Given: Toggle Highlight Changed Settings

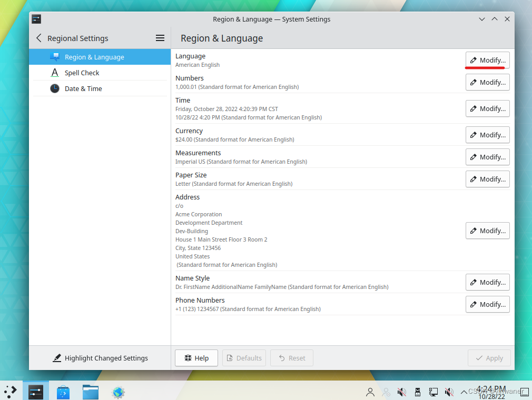Looking at the screenshot, I should pyautogui.click(x=100, y=358).
